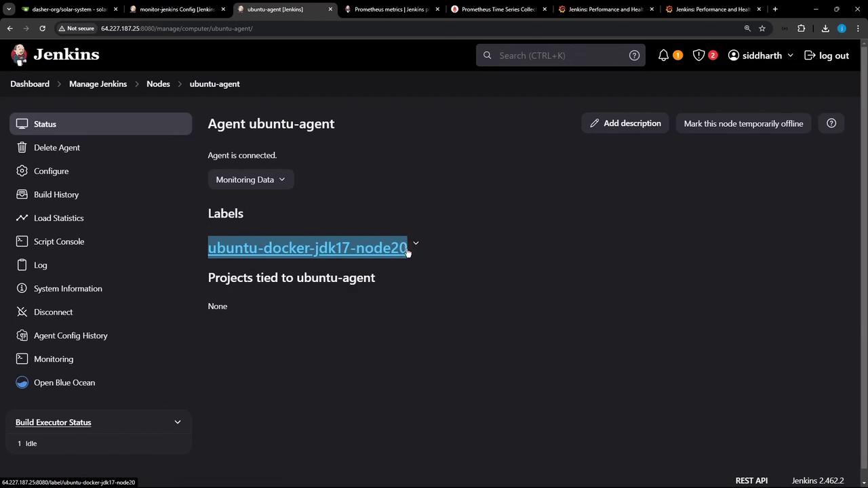Image resolution: width=868 pixels, height=488 pixels.
Task: Expand the Monitoring Data dropdown
Action: tap(250, 180)
